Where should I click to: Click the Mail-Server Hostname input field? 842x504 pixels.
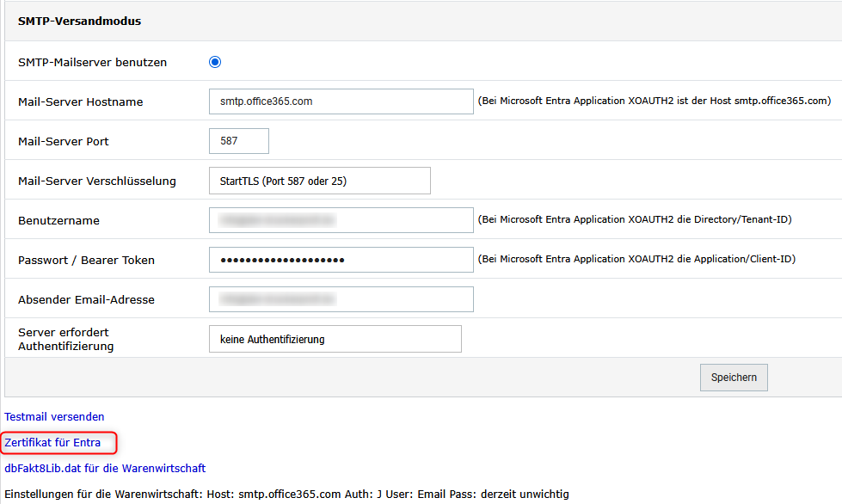pyautogui.click(x=341, y=101)
